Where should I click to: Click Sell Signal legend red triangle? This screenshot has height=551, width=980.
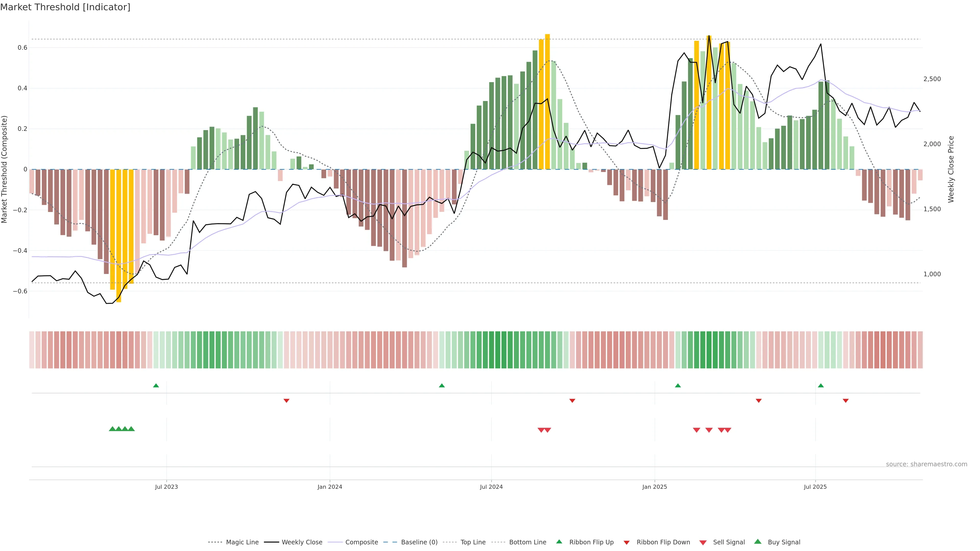[703, 543]
